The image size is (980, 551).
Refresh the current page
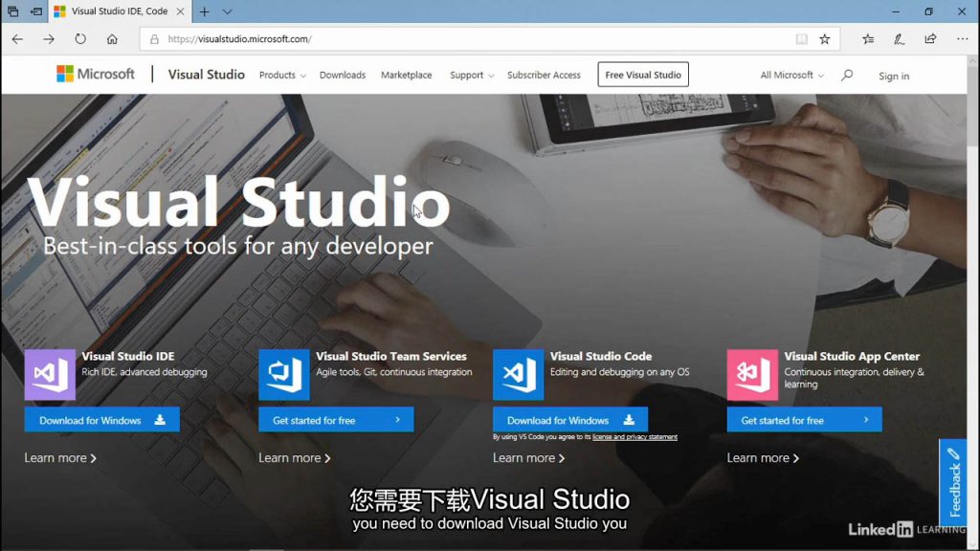(x=80, y=38)
